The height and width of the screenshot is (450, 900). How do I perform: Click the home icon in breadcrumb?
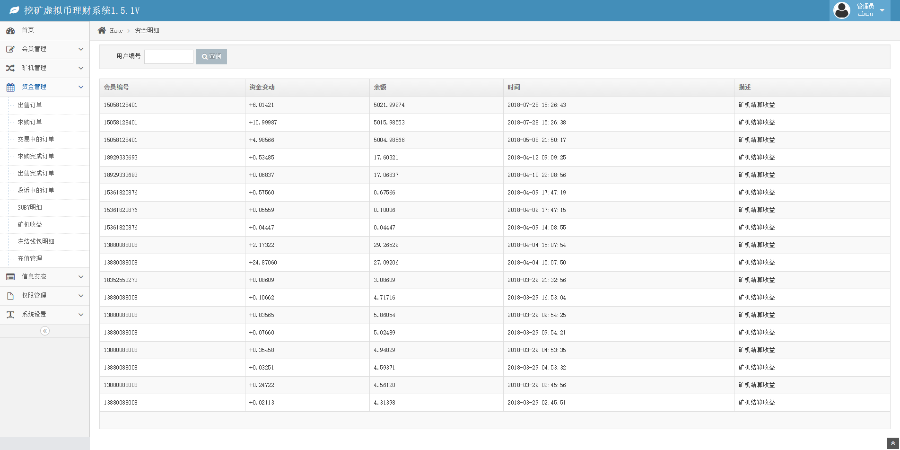tap(101, 30)
